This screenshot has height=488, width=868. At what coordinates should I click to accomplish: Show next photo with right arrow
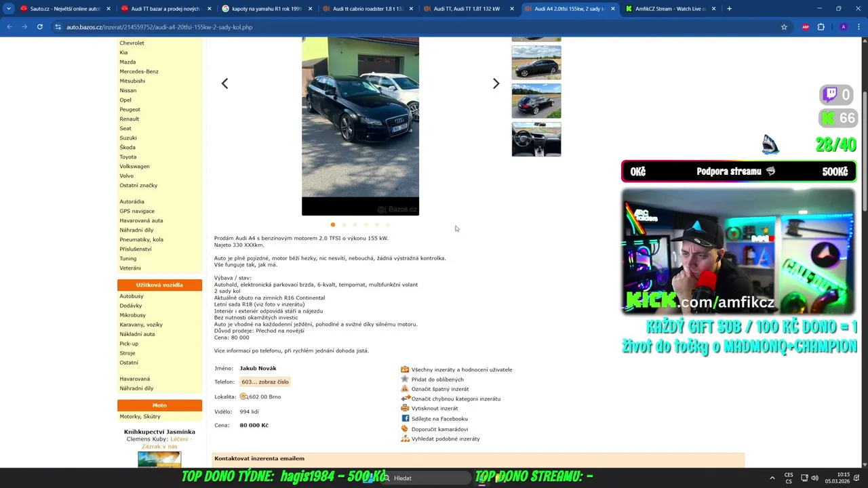point(496,83)
